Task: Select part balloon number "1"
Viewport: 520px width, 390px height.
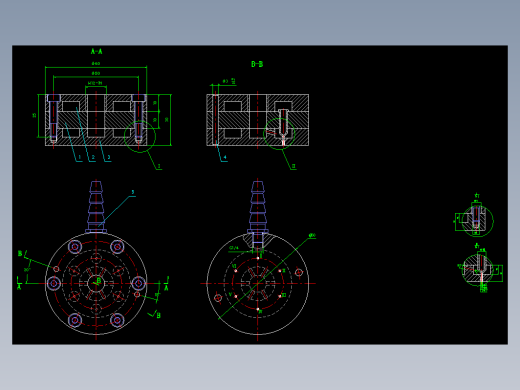Action: pyautogui.click(x=80, y=157)
